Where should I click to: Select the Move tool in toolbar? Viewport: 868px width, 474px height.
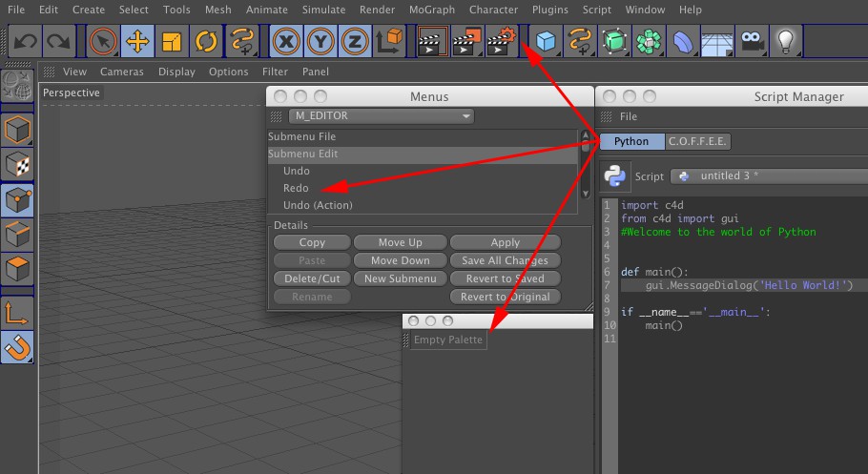click(x=137, y=41)
